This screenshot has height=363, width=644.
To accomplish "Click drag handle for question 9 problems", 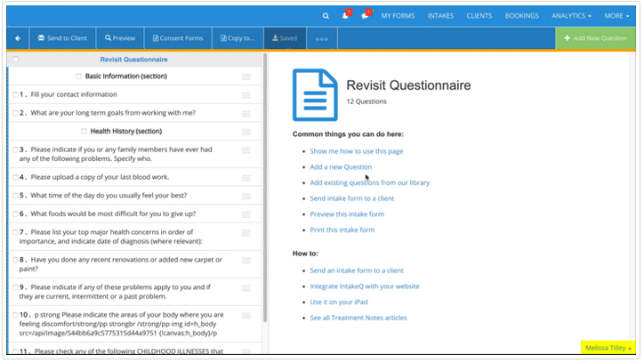I will point(246,288).
